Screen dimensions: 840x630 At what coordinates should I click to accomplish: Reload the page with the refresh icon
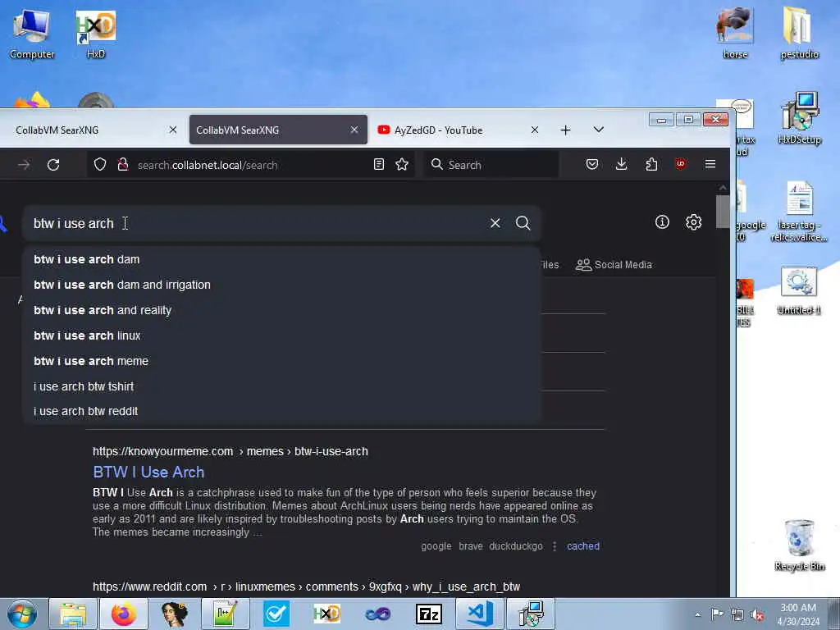53,164
